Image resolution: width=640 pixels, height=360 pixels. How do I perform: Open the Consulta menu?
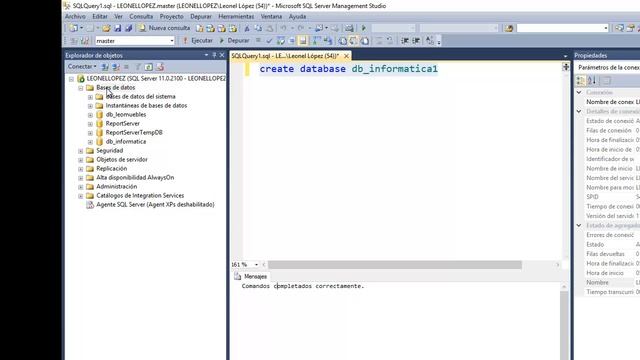pyautogui.click(x=141, y=16)
